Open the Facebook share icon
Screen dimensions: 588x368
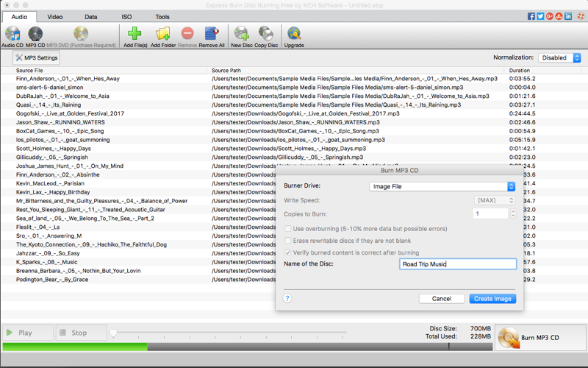(x=531, y=16)
